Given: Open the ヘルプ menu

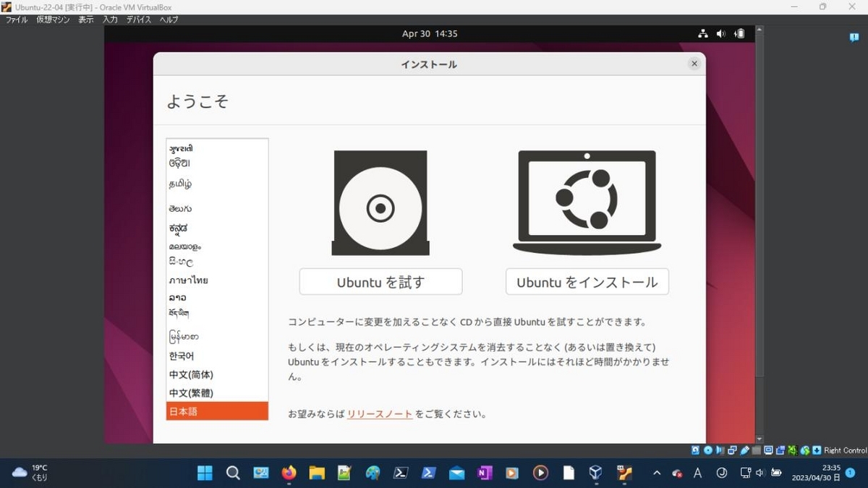Looking at the screenshot, I should pos(169,20).
